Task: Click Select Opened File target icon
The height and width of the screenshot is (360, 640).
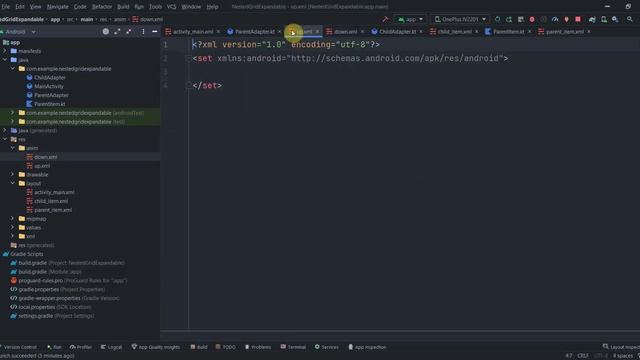Action: (x=106, y=31)
